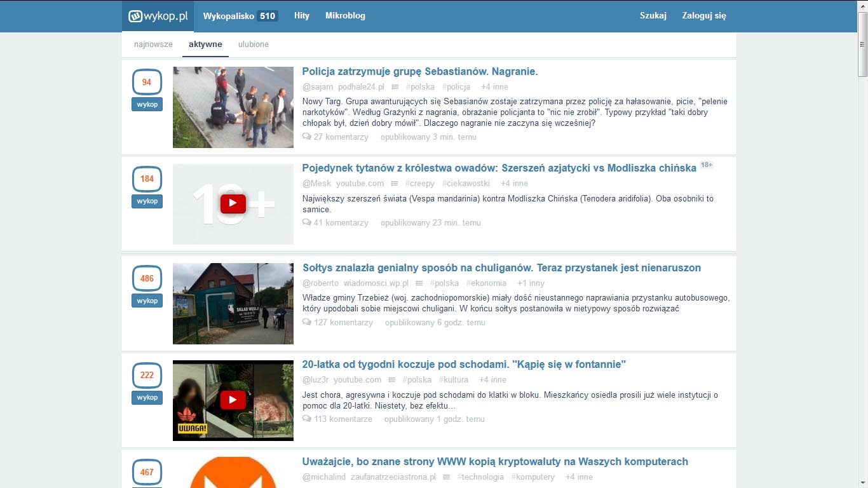Click the comment bubble beside 27 komentarzy

pyautogui.click(x=306, y=136)
